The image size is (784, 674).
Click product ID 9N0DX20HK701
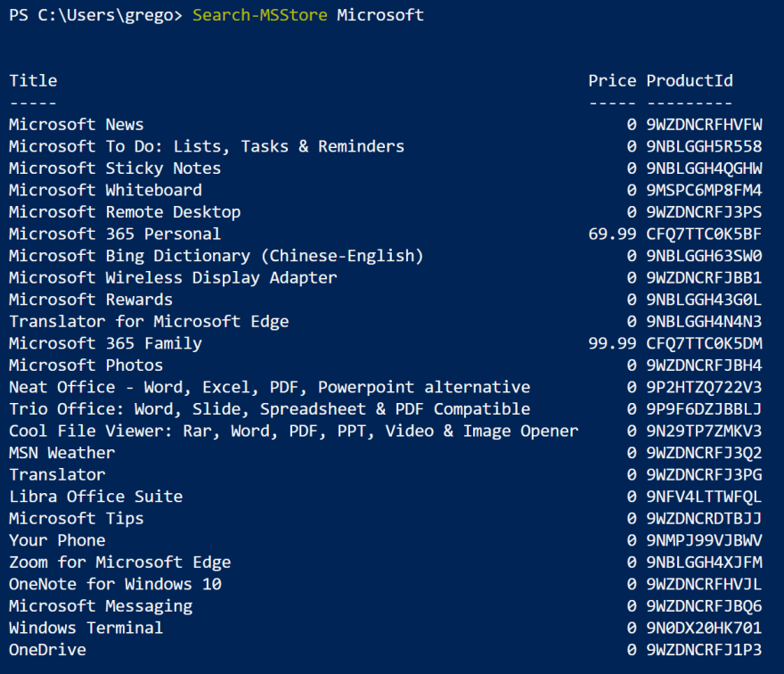pos(705,628)
